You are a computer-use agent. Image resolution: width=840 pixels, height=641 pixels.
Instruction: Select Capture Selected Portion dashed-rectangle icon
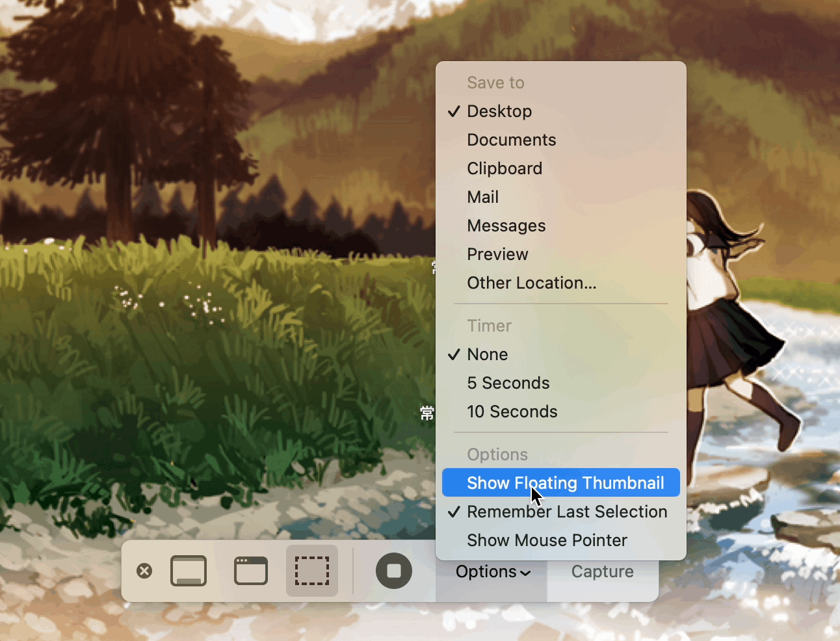312,571
